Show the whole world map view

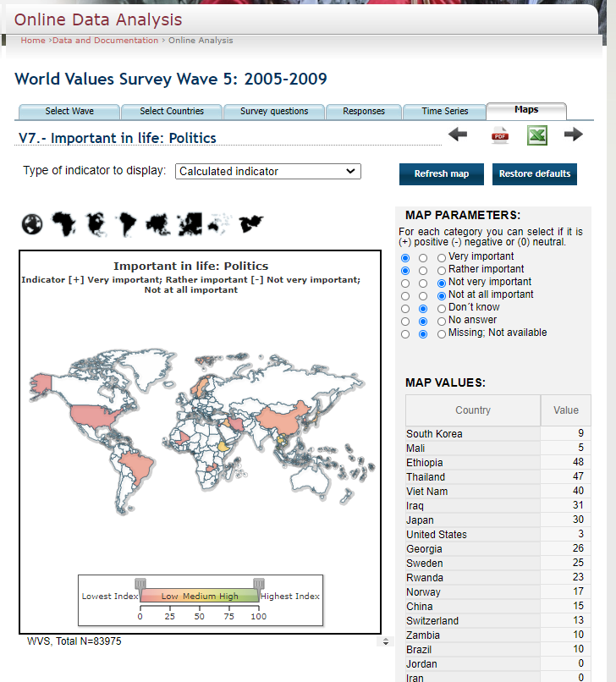click(x=32, y=224)
